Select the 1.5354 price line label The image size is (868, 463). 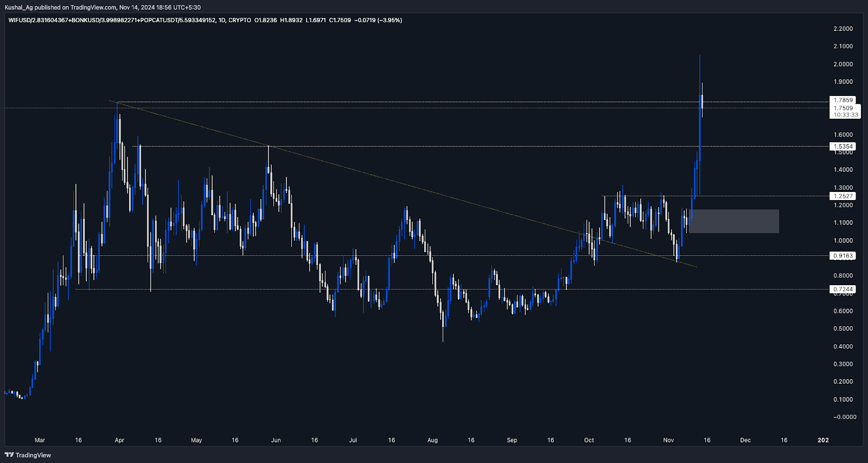coord(844,146)
